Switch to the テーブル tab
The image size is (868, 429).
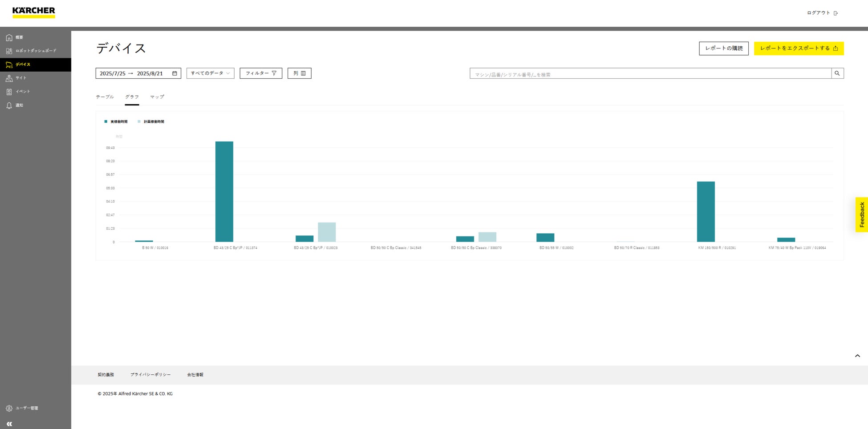pos(105,97)
